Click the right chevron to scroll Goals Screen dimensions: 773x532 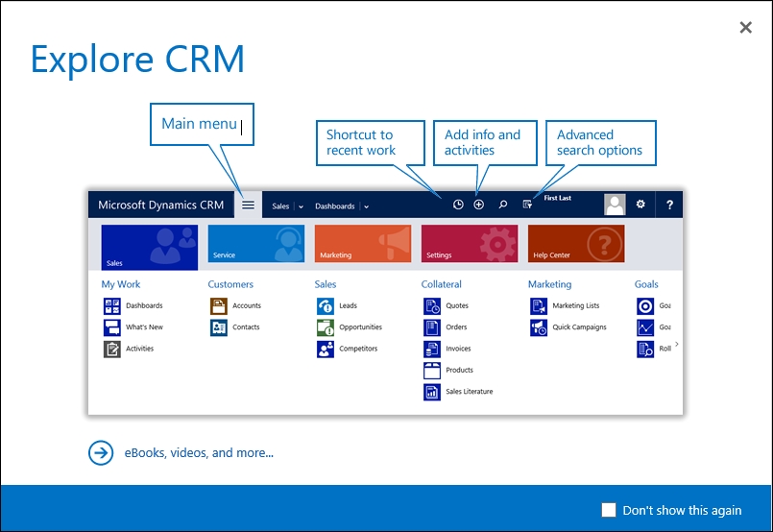point(677,344)
